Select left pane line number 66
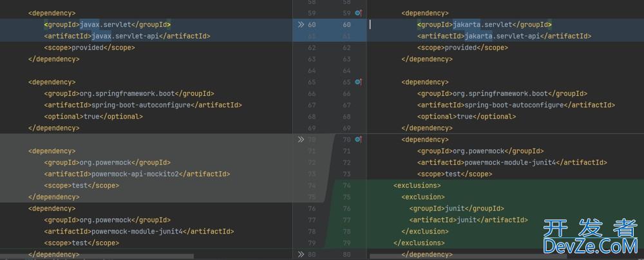The height and width of the screenshot is (260, 644). point(312,94)
